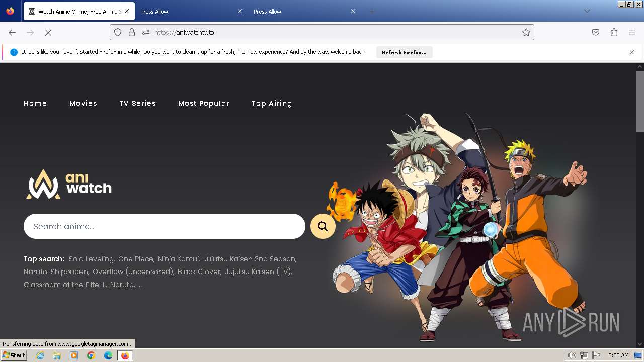644x362 pixels.
Task: Open the volume speaker tray icon
Action: tap(572, 355)
